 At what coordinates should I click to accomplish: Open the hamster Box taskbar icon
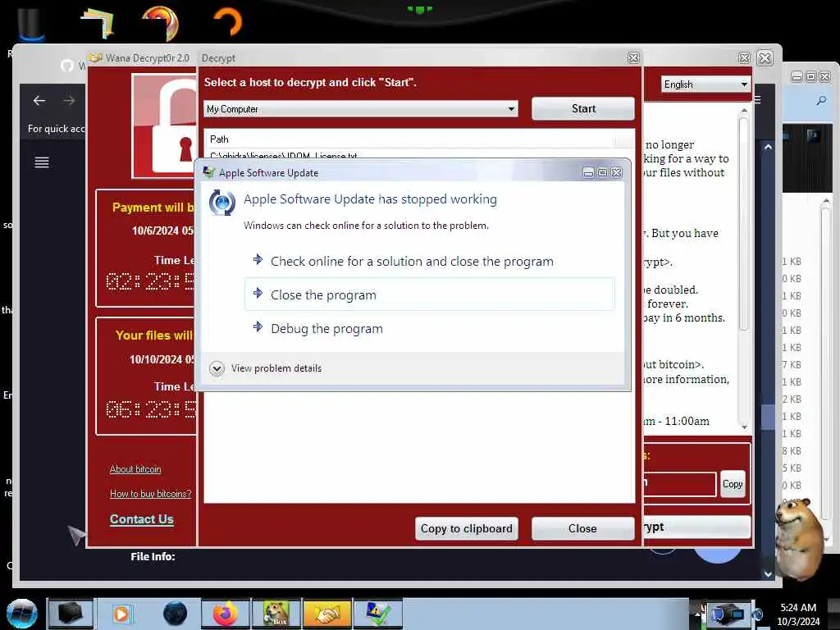(x=276, y=614)
